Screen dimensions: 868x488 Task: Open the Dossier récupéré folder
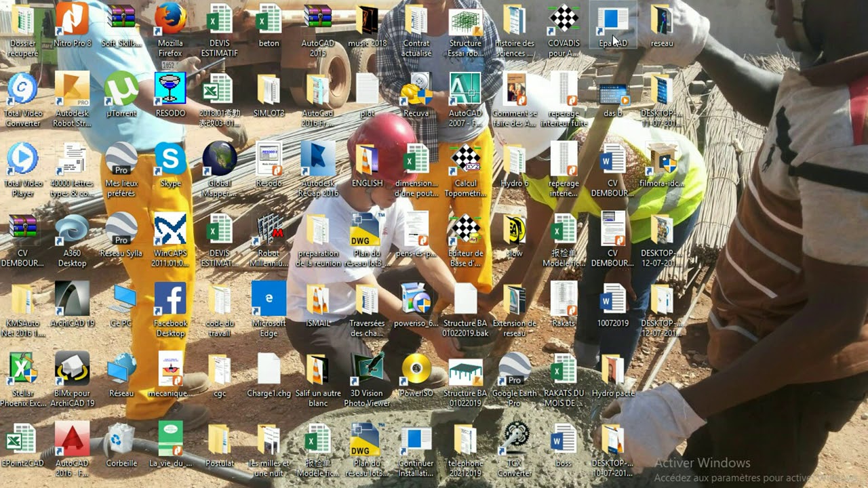click(23, 30)
